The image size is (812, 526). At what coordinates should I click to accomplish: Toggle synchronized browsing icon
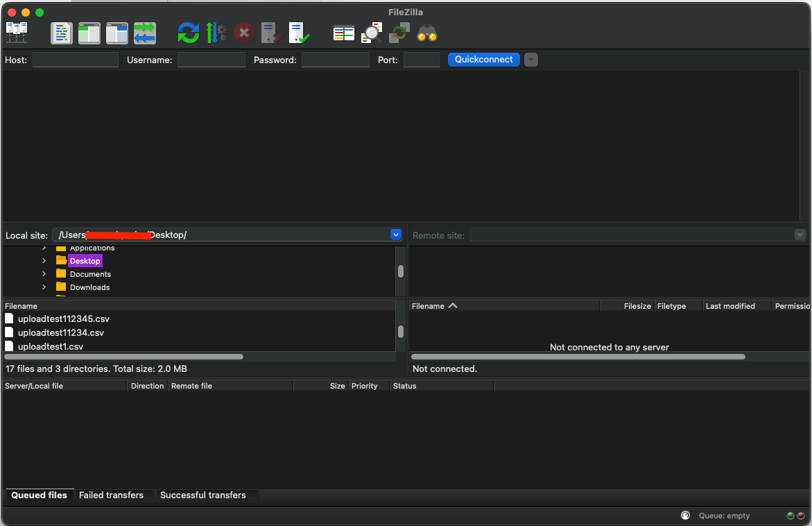click(x=399, y=33)
